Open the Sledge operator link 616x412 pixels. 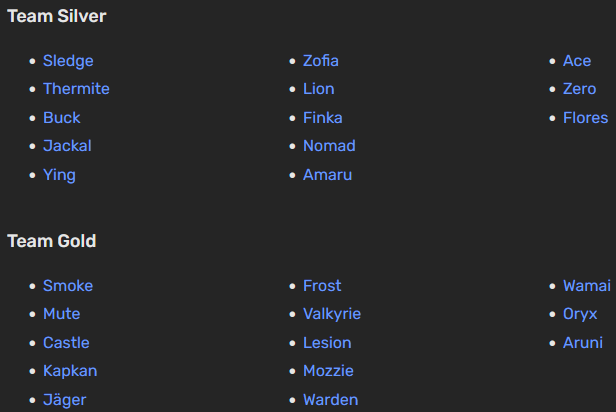(68, 61)
